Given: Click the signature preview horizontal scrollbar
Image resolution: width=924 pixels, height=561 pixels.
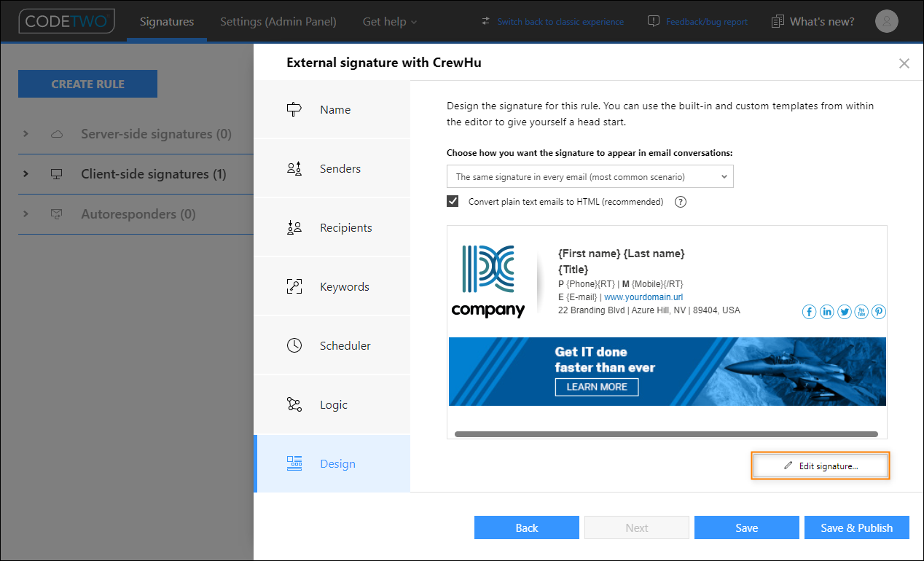Looking at the screenshot, I should point(666,433).
